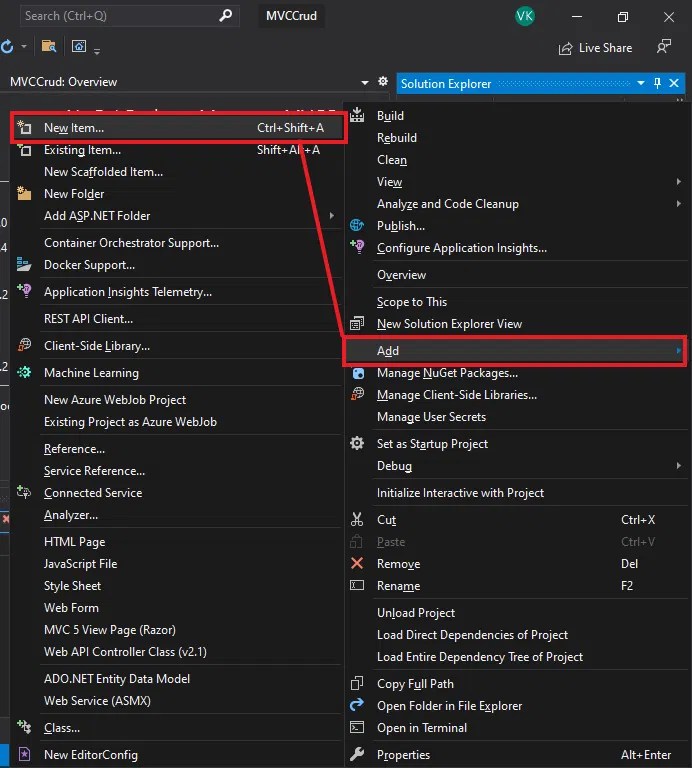Click the Properties wrench icon
692x768 pixels.
(x=357, y=754)
